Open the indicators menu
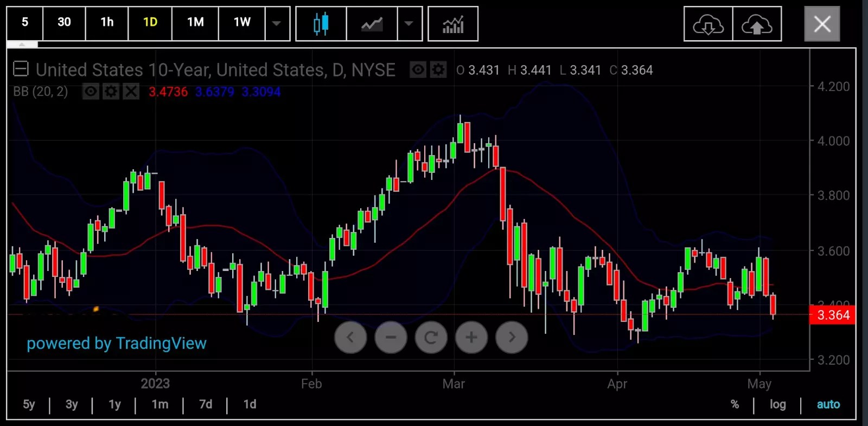868x426 pixels. (453, 24)
